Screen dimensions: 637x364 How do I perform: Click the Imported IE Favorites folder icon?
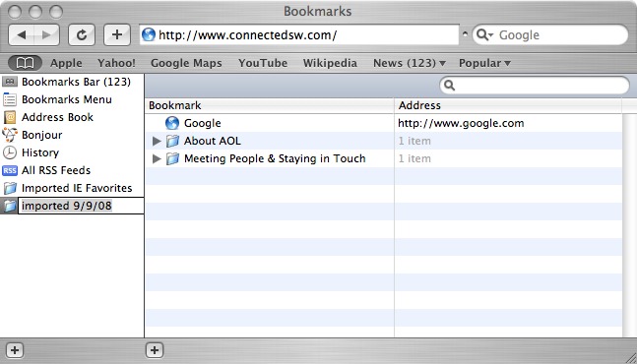(x=10, y=188)
